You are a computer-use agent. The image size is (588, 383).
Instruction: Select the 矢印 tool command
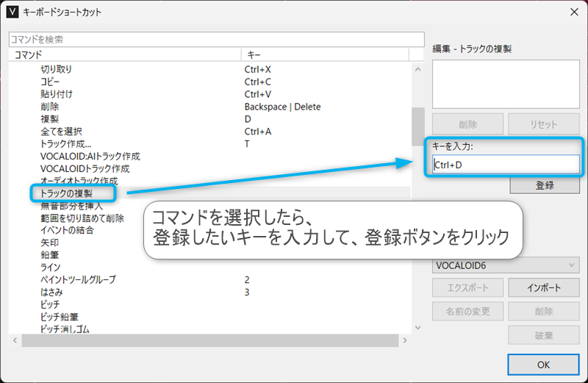pyautogui.click(x=49, y=243)
